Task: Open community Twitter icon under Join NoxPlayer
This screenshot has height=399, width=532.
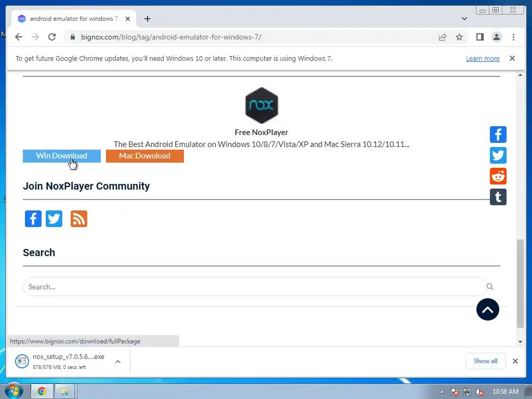Action: tap(54, 219)
